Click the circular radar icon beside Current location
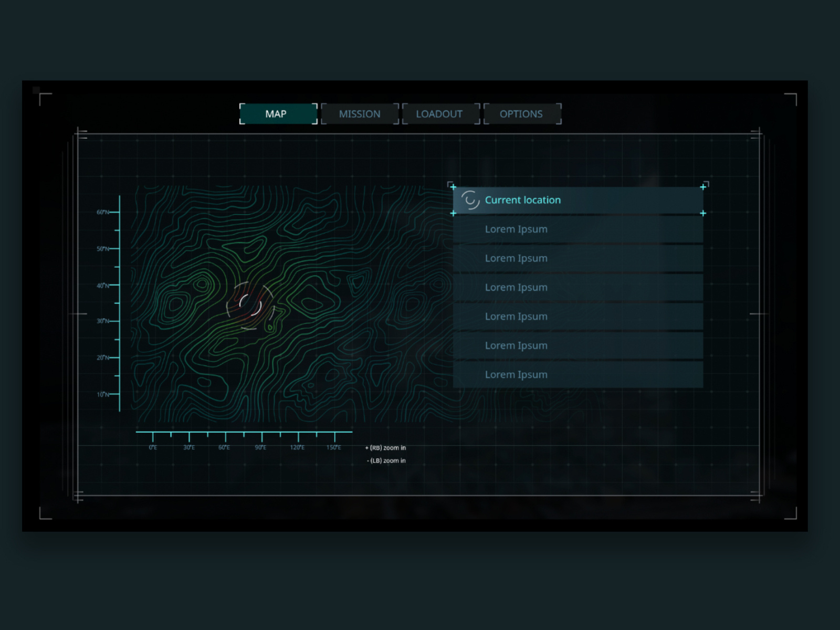The width and height of the screenshot is (840, 630). tap(471, 200)
